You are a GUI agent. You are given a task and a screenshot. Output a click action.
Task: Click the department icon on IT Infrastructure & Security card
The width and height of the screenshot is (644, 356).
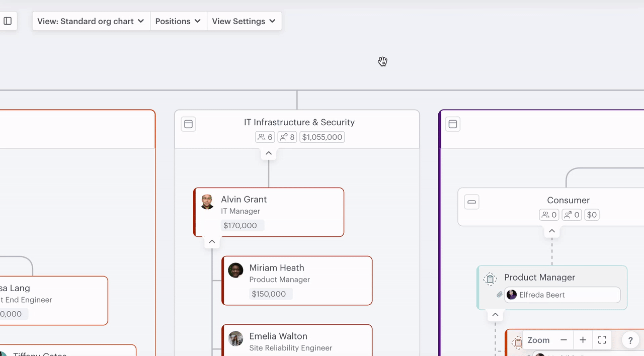(x=188, y=124)
